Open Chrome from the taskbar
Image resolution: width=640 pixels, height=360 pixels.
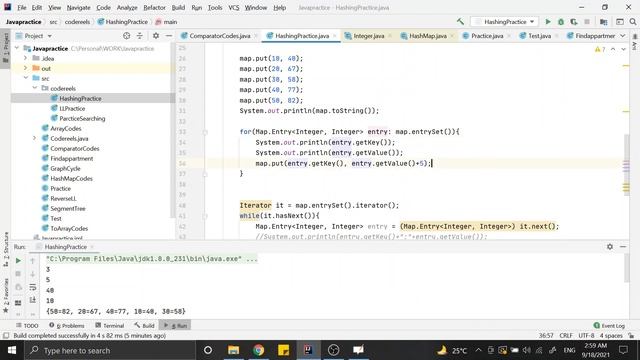pos(258,350)
